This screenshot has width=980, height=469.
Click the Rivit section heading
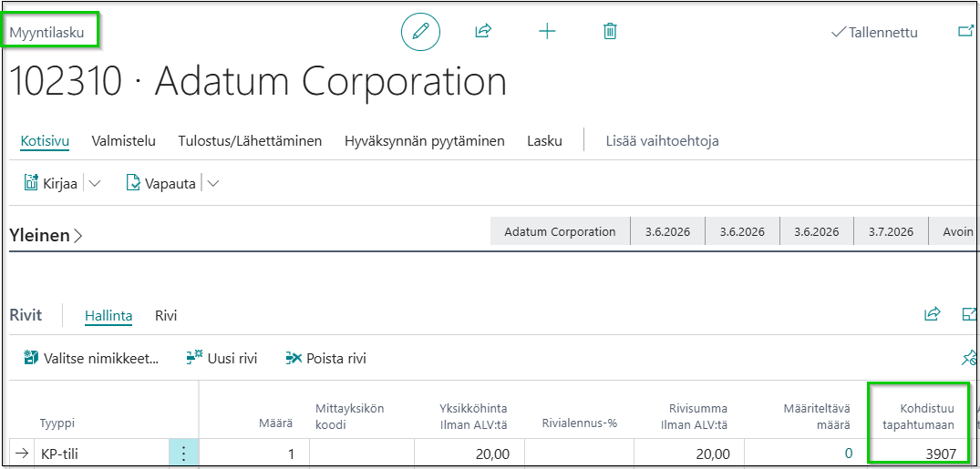click(x=26, y=315)
